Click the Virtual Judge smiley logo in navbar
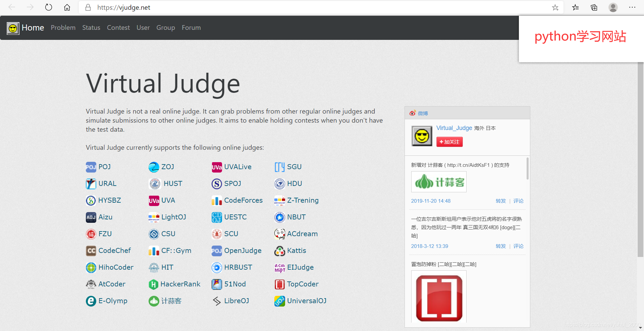This screenshot has height=331, width=644. [13, 28]
